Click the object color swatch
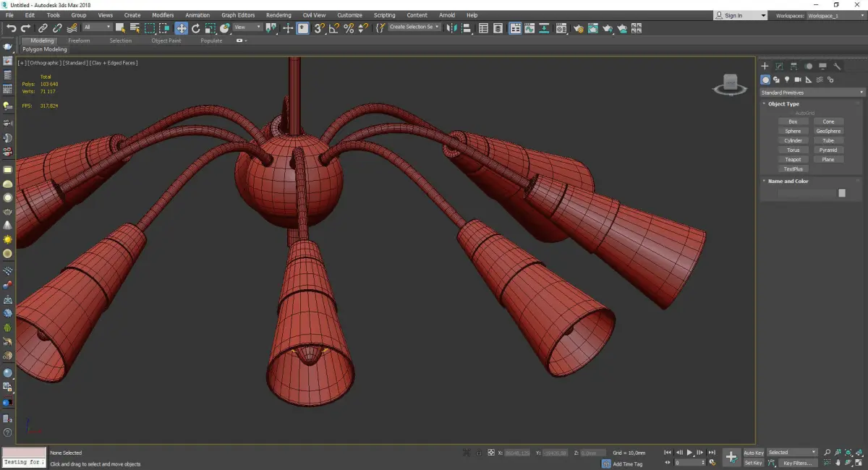 tap(842, 193)
